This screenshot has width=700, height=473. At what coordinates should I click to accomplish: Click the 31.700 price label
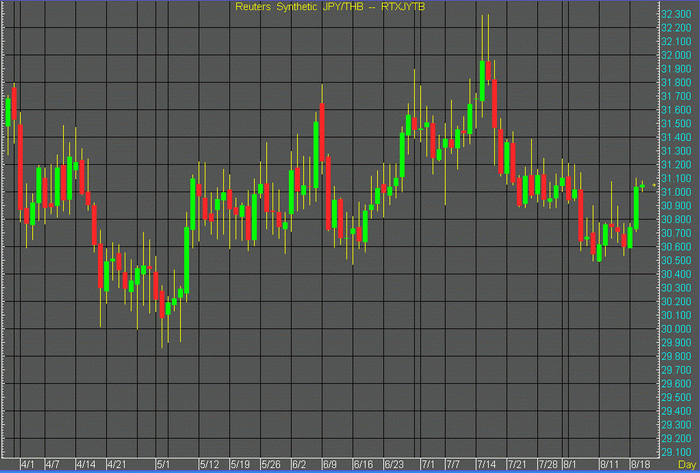tap(676, 96)
